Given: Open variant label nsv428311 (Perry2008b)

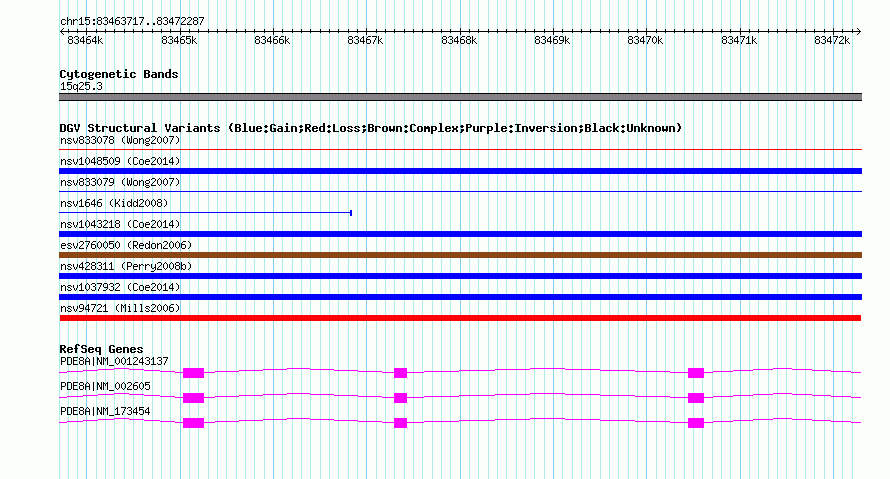Looking at the screenshot, I should (126, 266).
